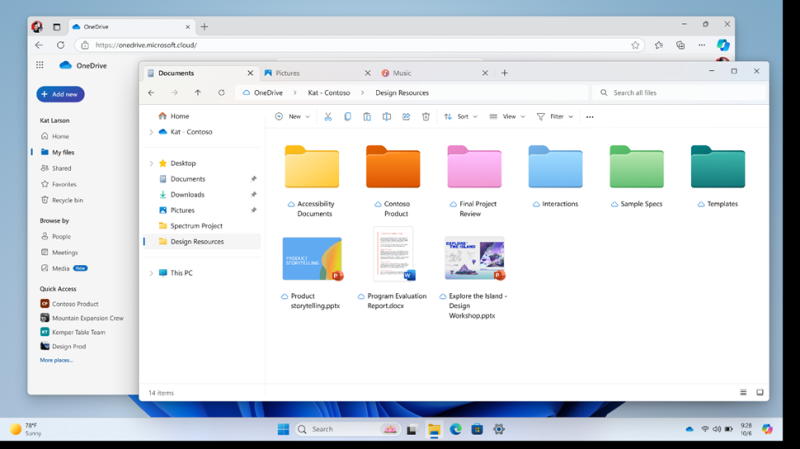Open Settings gear on the taskbar
This screenshot has width=800, height=449.
click(499, 429)
